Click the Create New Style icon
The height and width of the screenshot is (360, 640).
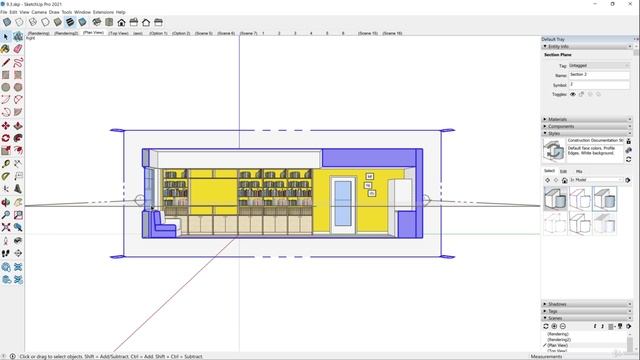pos(629,151)
